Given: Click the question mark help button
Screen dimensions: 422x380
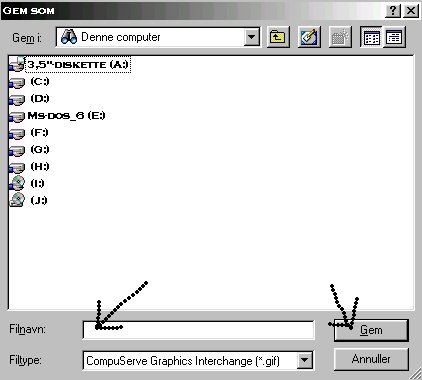Looking at the screenshot, I should tap(393, 11).
